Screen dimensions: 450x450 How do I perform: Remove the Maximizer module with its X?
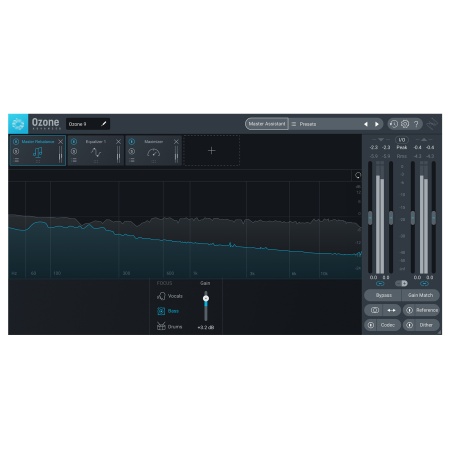176,142
